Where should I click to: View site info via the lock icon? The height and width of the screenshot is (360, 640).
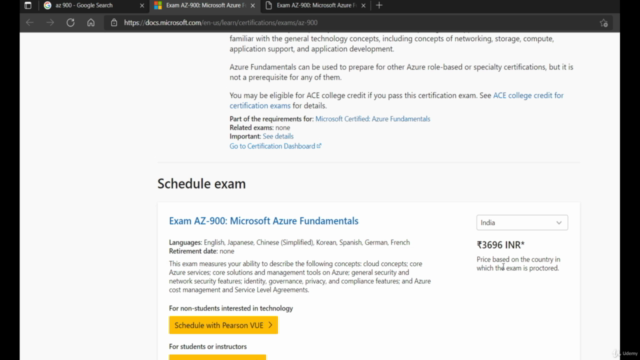coord(114,22)
